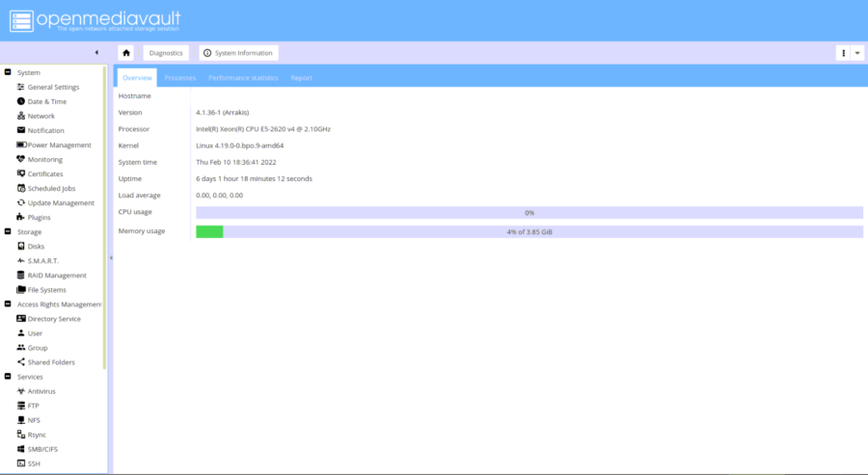Click the FTP server icon

tap(21, 406)
